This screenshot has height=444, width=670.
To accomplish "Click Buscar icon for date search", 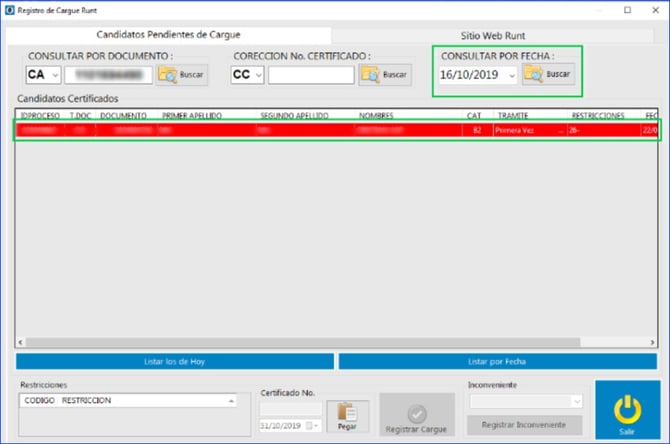I will (x=533, y=75).
